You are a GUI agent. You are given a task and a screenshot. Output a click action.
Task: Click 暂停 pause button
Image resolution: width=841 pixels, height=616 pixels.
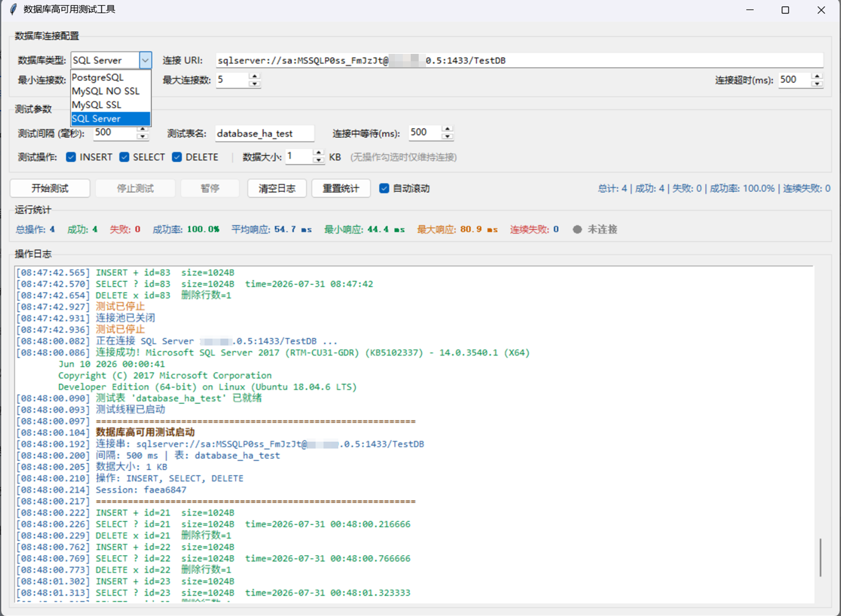tap(210, 189)
